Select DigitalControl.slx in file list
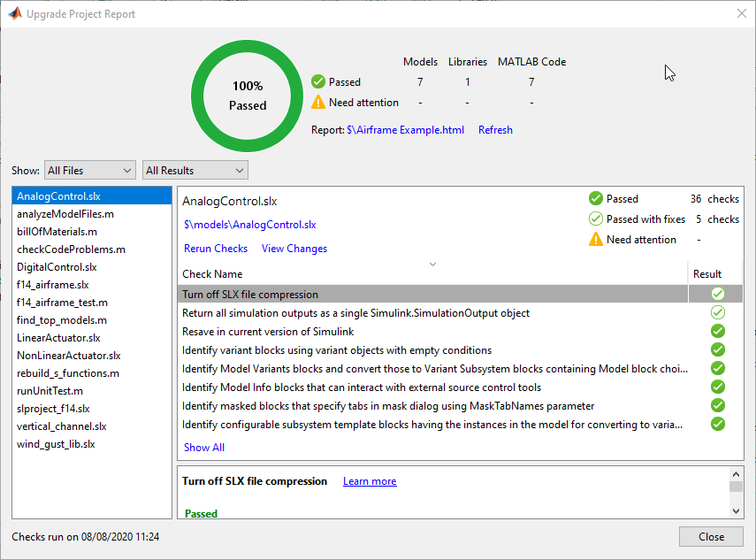The image size is (756, 560). click(x=92, y=267)
